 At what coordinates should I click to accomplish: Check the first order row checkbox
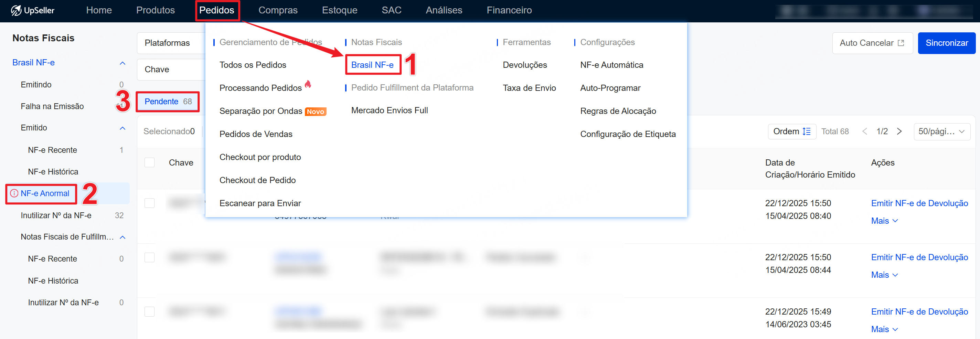pyautogui.click(x=149, y=203)
